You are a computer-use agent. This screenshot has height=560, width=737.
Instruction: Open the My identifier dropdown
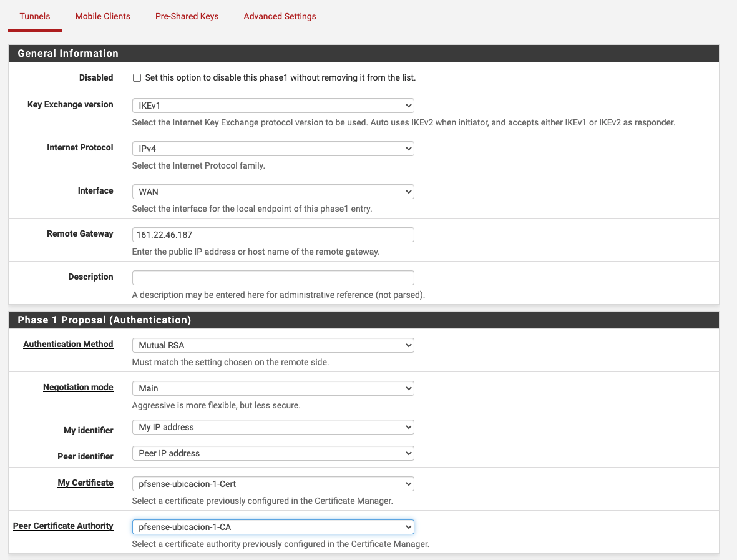(273, 427)
